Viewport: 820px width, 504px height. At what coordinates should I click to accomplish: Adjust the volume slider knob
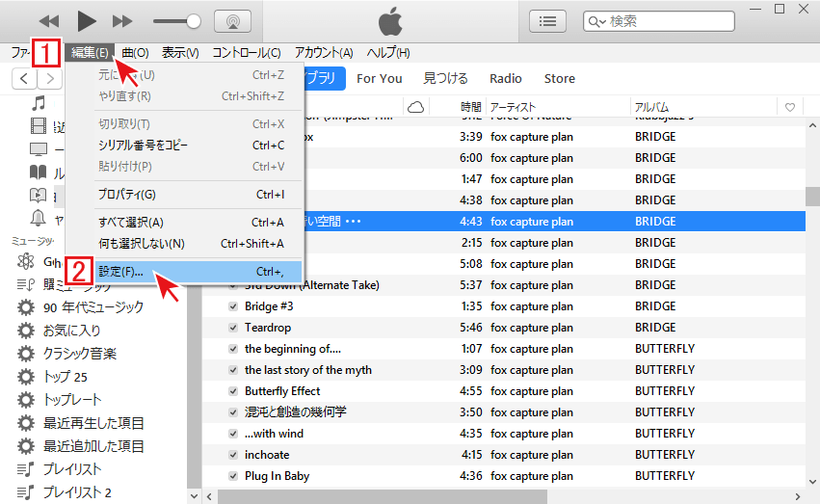(x=194, y=21)
